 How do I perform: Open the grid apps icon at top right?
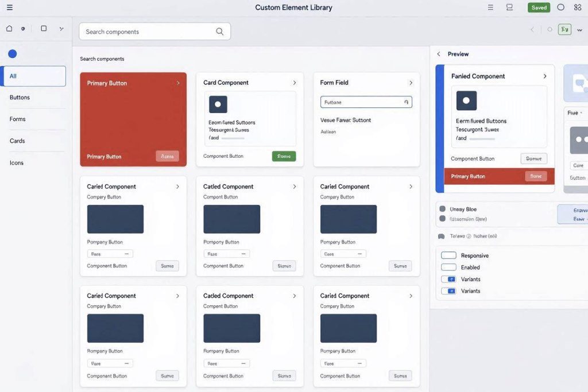tap(578, 7)
